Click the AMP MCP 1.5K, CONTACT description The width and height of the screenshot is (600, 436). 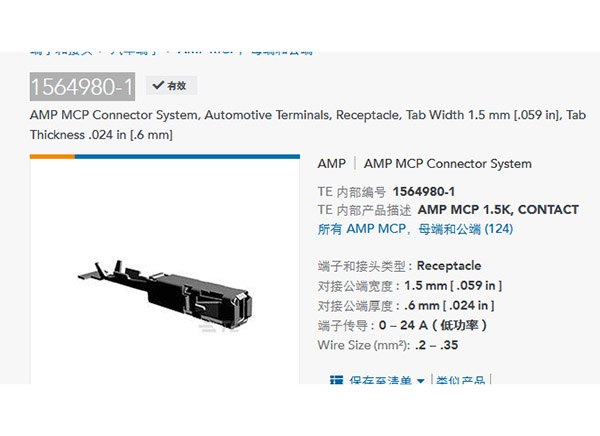(498, 210)
